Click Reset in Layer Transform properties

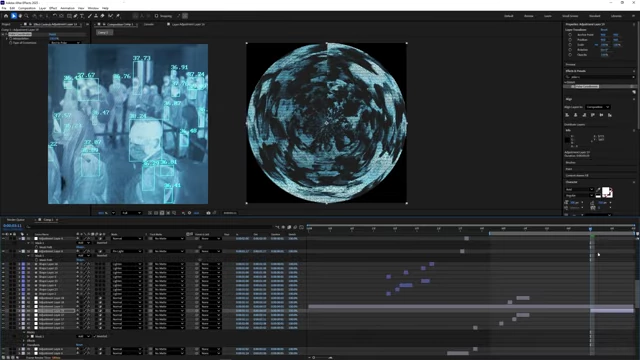click(x=604, y=30)
